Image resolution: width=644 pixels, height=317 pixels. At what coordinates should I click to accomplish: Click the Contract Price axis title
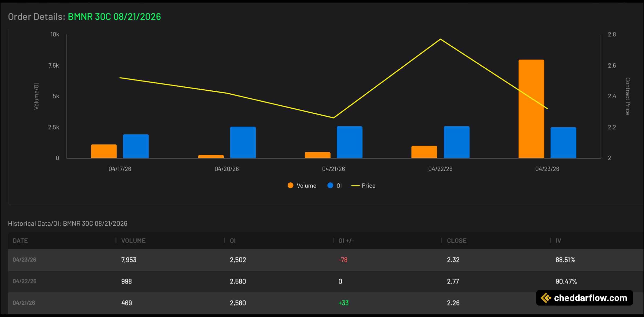tap(628, 96)
